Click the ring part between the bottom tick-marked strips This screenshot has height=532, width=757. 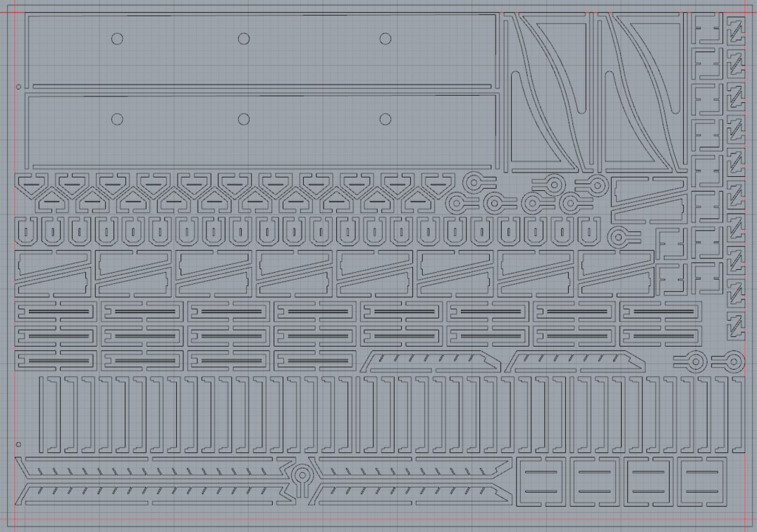(302, 474)
